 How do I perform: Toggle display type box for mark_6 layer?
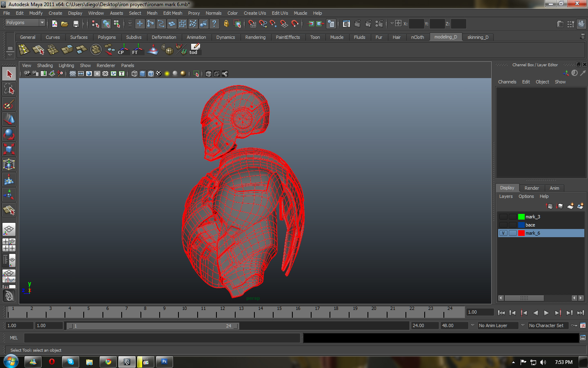click(x=512, y=233)
